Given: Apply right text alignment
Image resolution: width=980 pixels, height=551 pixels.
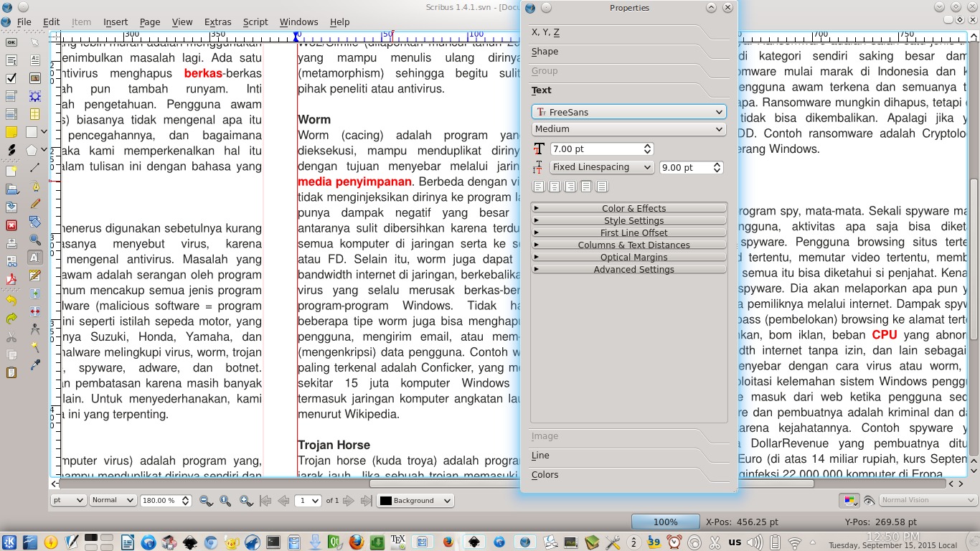Looking at the screenshot, I should (x=570, y=186).
